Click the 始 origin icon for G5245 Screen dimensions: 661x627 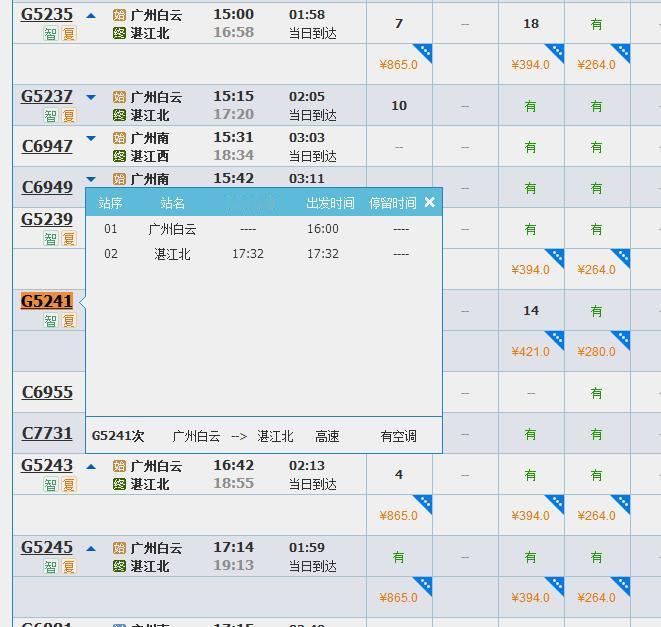[x=119, y=548]
